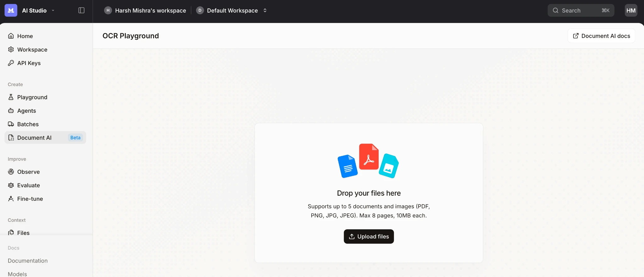Open the AI Studio product dropdown

[x=53, y=10]
